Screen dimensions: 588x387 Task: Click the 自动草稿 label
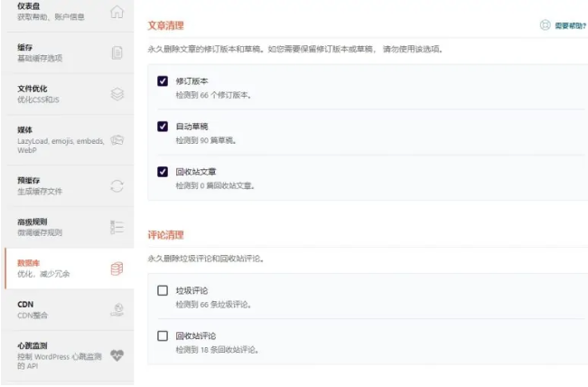(x=191, y=127)
